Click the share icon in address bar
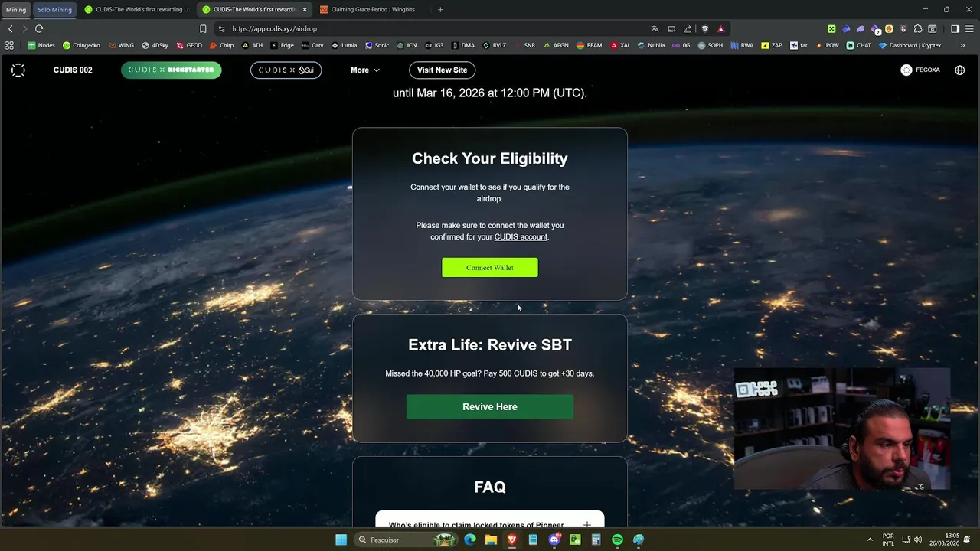Image resolution: width=980 pixels, height=551 pixels. [x=687, y=28]
